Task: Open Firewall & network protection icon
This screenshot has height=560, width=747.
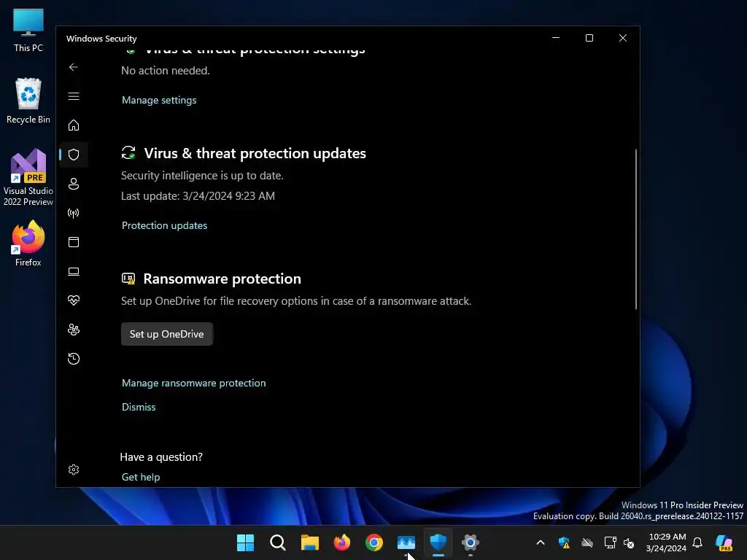Action: tap(74, 213)
